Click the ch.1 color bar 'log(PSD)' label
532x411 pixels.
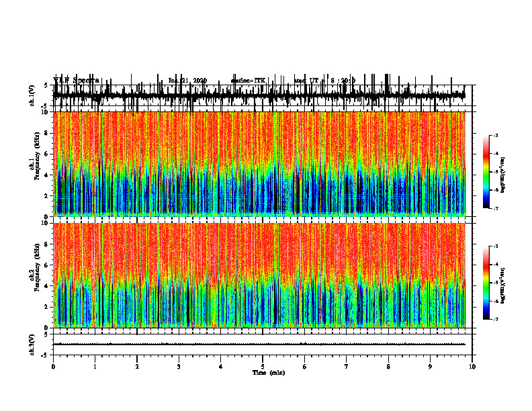tap(503, 175)
